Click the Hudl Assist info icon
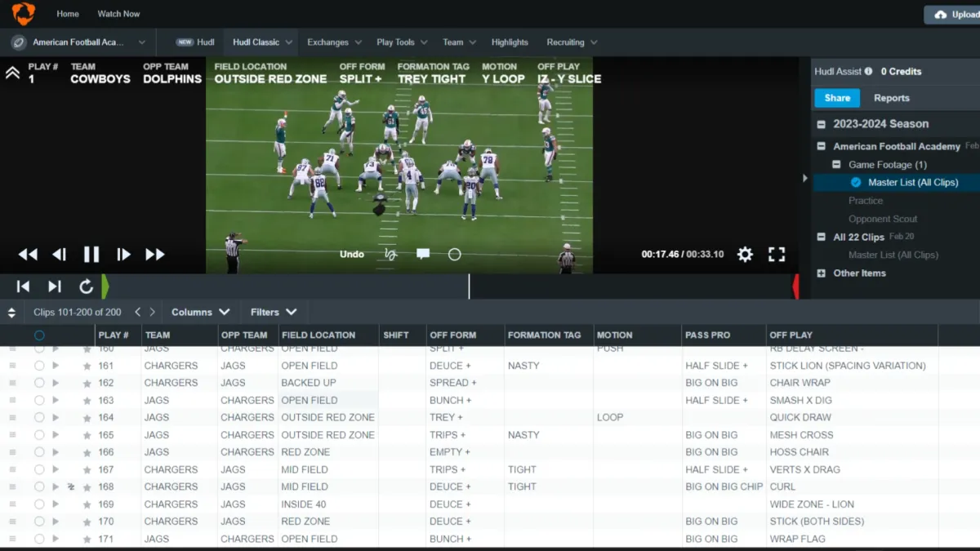Image resolution: width=980 pixels, height=551 pixels. [868, 72]
